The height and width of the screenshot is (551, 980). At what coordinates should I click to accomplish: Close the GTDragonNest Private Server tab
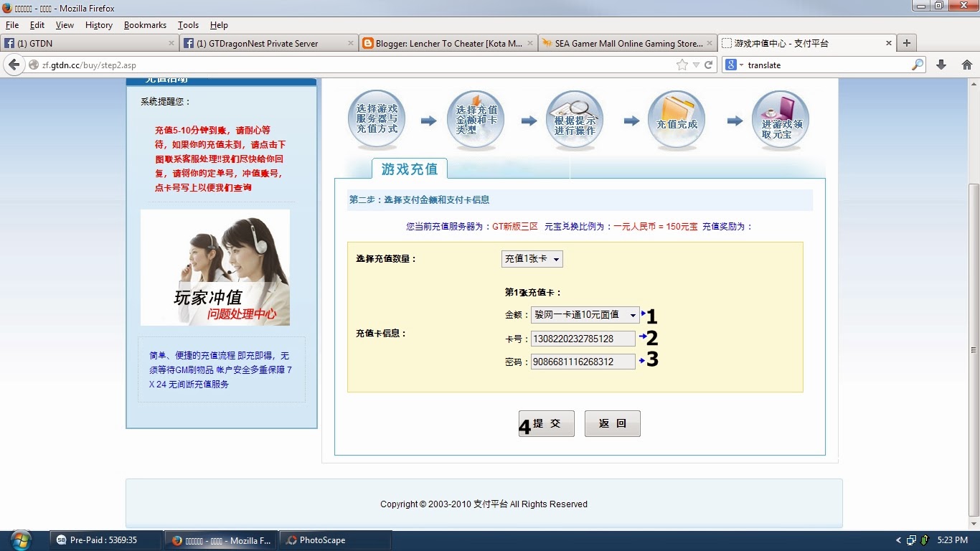point(351,43)
